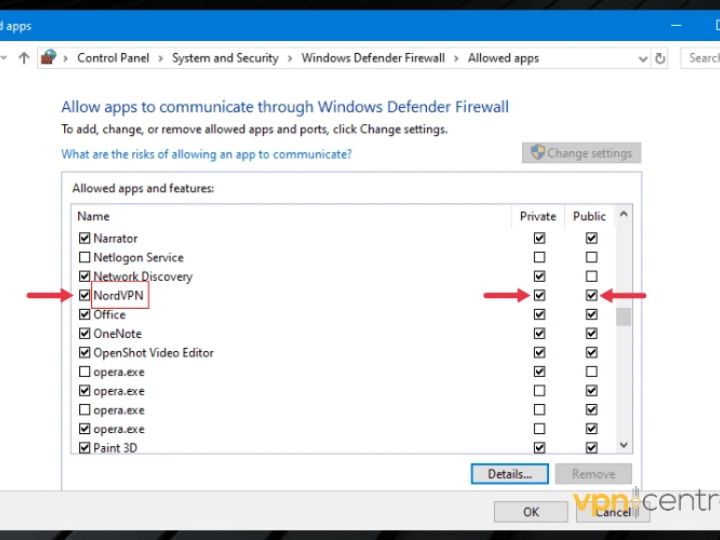Click the Refresh button beside the address bar
Viewport: 720px width, 540px height.
[660, 58]
